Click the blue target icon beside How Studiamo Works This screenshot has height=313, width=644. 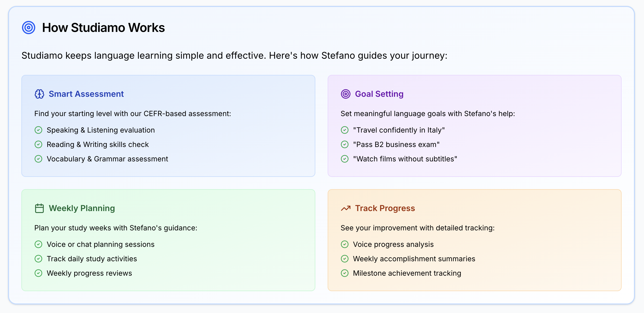[29, 28]
